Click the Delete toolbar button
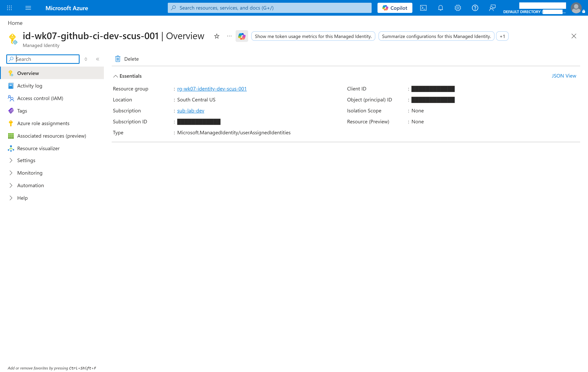The width and height of the screenshot is (588, 372). 127,59
